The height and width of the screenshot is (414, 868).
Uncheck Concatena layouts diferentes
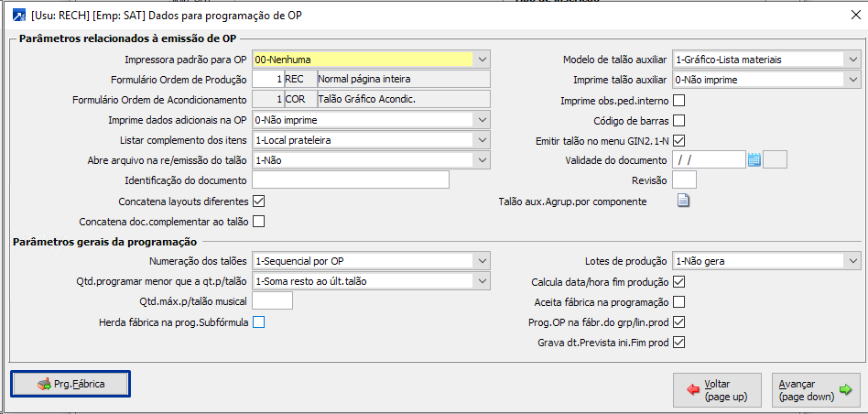(x=258, y=201)
